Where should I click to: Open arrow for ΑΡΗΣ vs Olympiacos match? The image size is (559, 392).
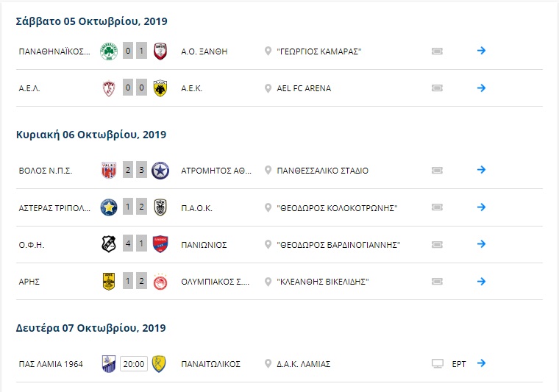pos(481,281)
